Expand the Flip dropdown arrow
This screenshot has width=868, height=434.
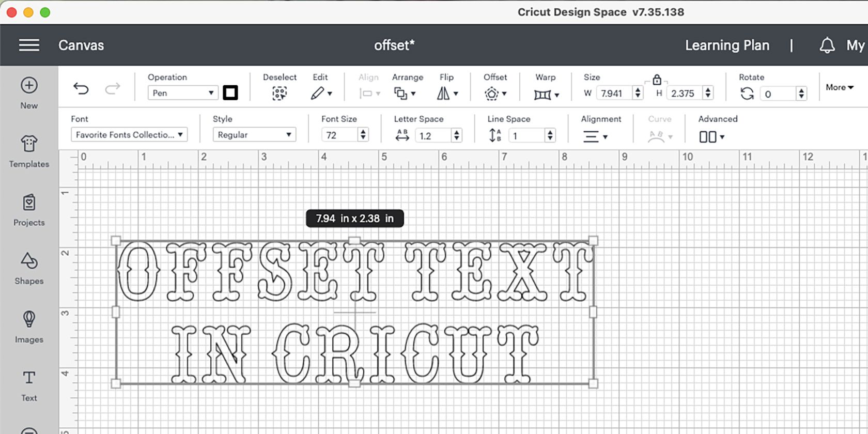456,94
